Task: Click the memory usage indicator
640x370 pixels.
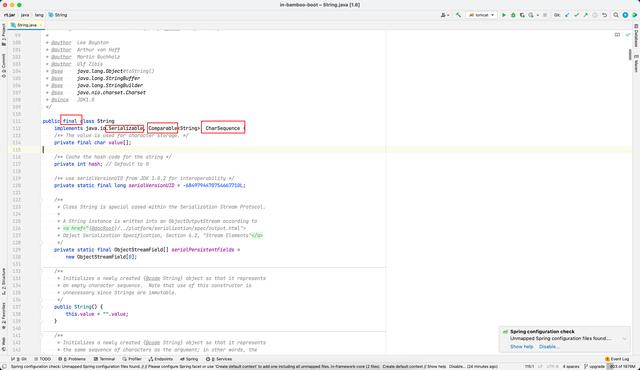Action: click(622, 366)
